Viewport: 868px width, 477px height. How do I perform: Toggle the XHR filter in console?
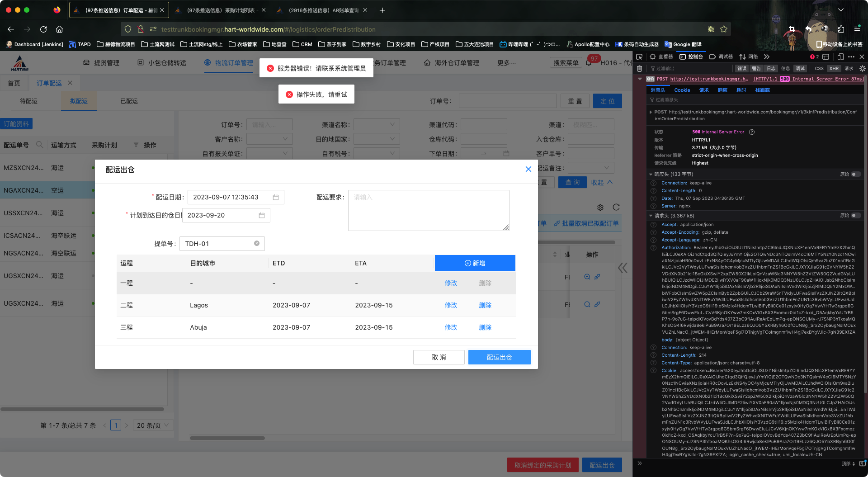coord(834,69)
